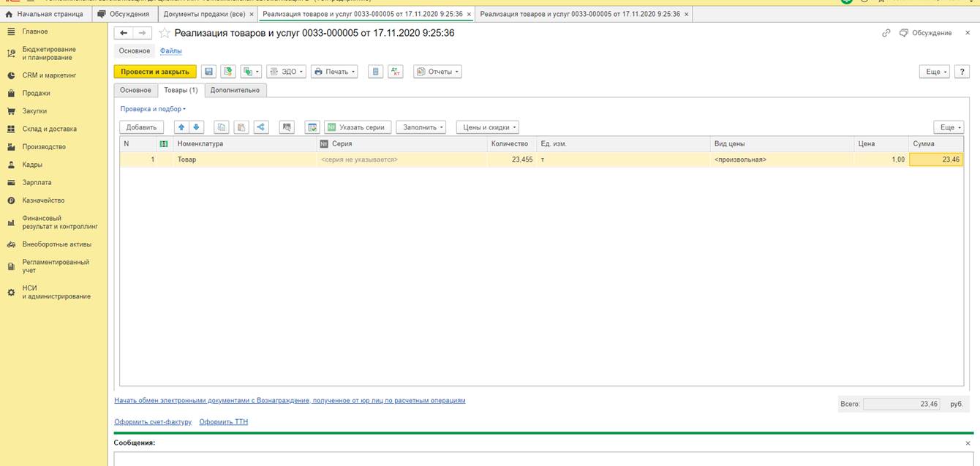The image size is (980, 466).
Task: Click Указать серии button
Action: tap(358, 127)
